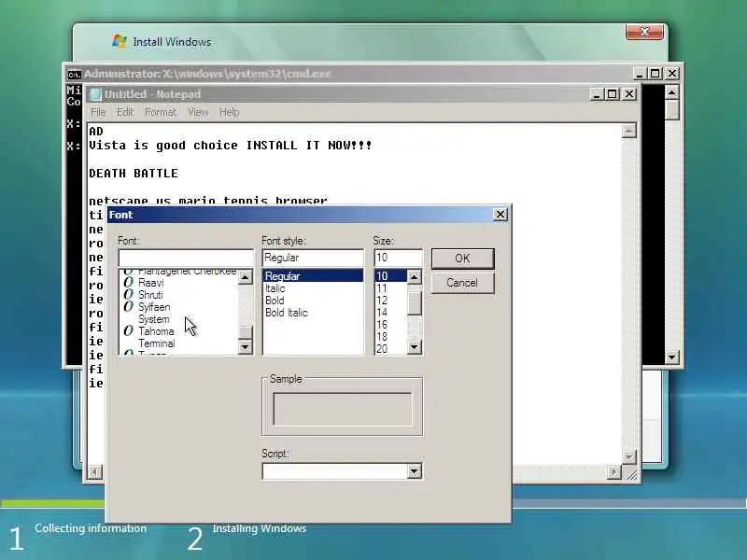This screenshot has width=747, height=560.
Task: Select font size 18
Action: coord(382,337)
